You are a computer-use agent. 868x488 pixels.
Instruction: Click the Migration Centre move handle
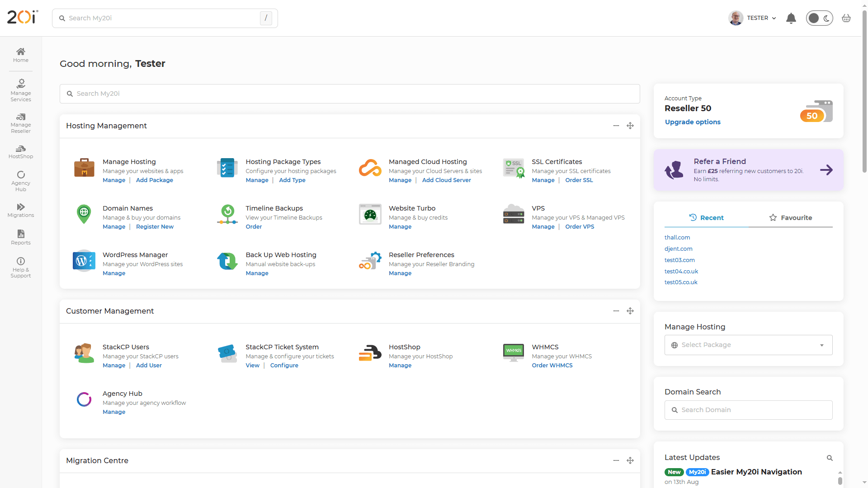[630, 460]
